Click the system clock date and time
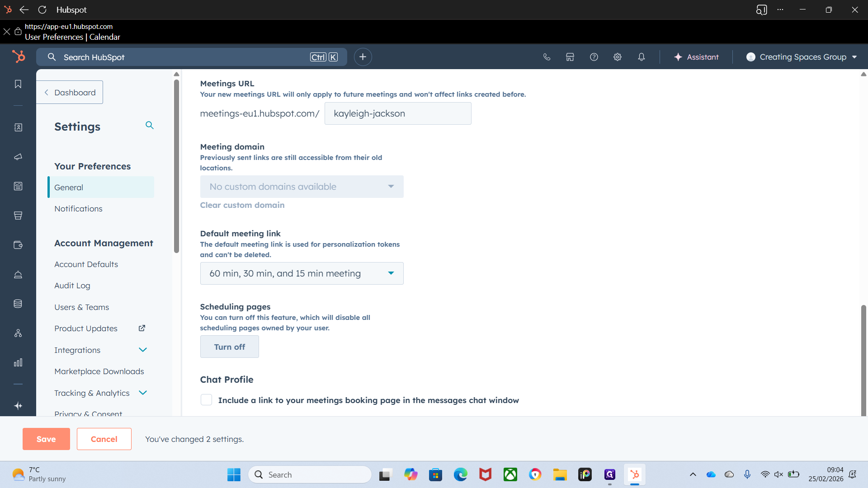The width and height of the screenshot is (868, 488). pyautogui.click(x=826, y=474)
